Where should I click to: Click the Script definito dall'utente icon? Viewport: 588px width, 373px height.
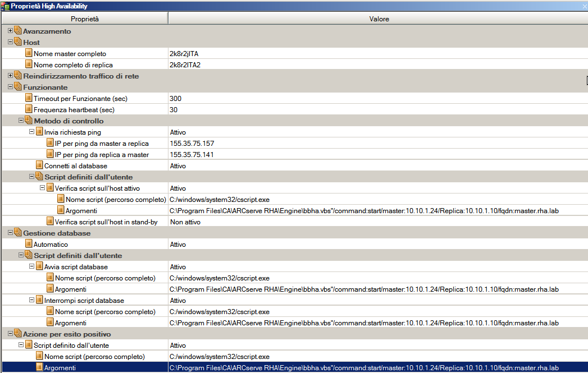[29, 345]
